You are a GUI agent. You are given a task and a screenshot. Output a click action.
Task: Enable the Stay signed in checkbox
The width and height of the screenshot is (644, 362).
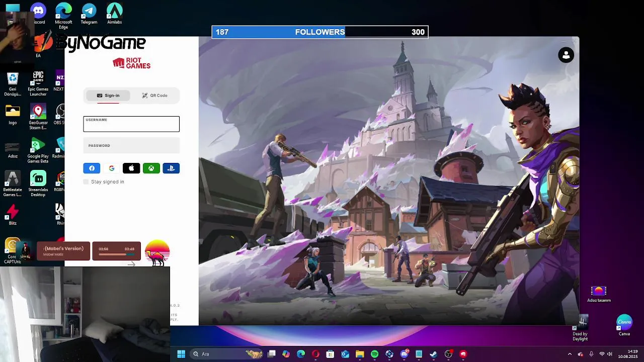pos(86,182)
